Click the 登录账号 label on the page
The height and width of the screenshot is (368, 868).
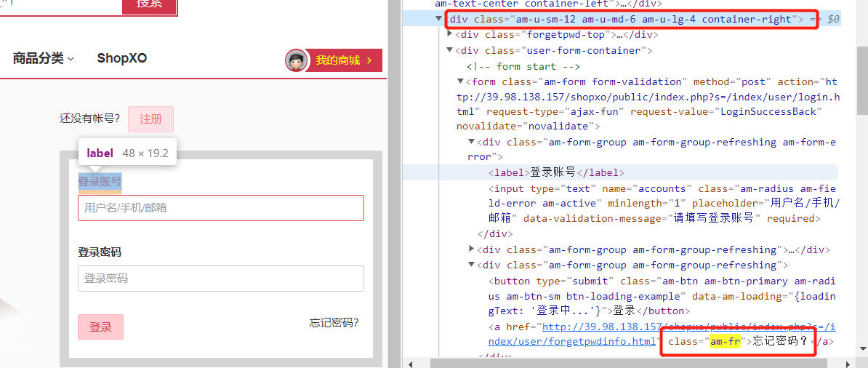pyautogui.click(x=100, y=181)
